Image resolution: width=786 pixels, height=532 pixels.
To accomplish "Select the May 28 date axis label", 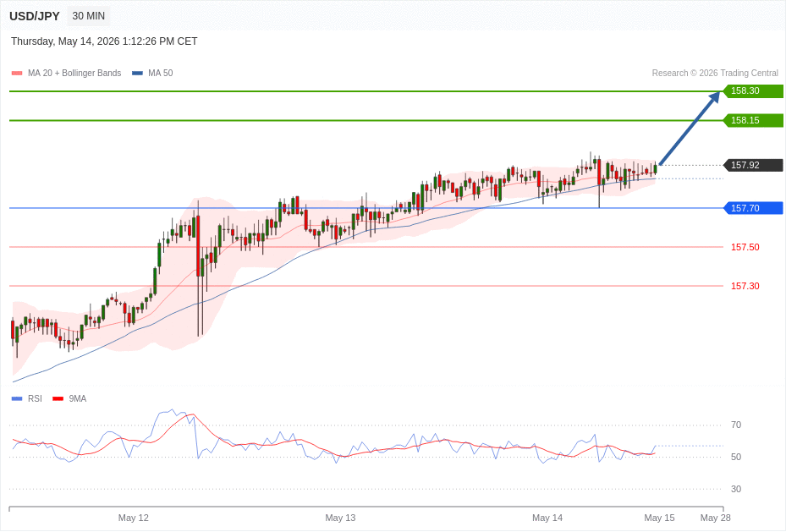I will click(715, 518).
